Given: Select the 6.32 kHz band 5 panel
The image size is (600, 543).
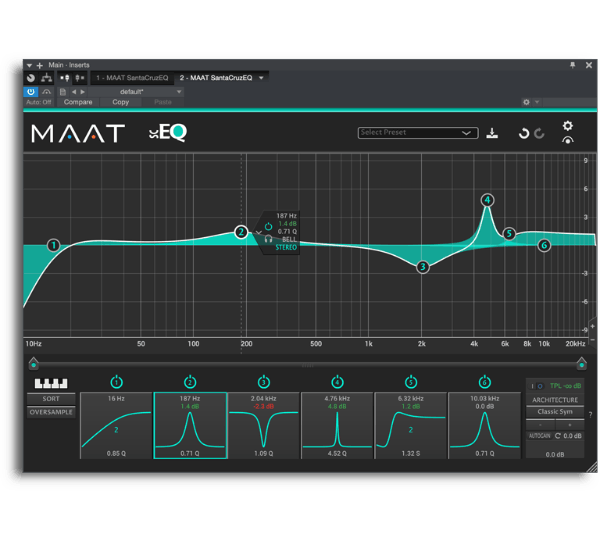Looking at the screenshot, I should click(411, 425).
